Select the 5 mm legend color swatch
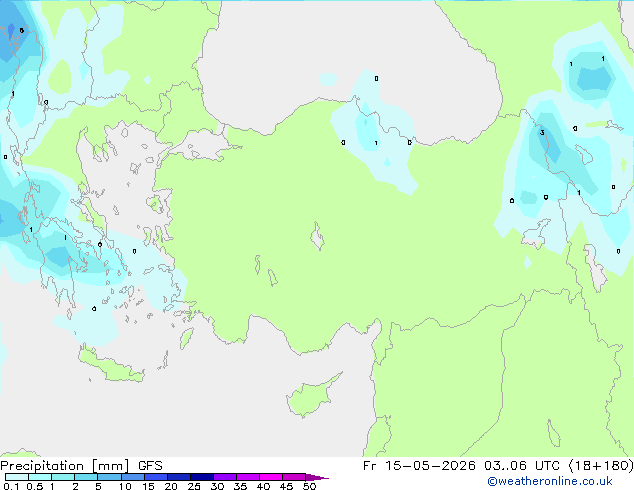Viewport: 634px width, 490px height. 109,477
